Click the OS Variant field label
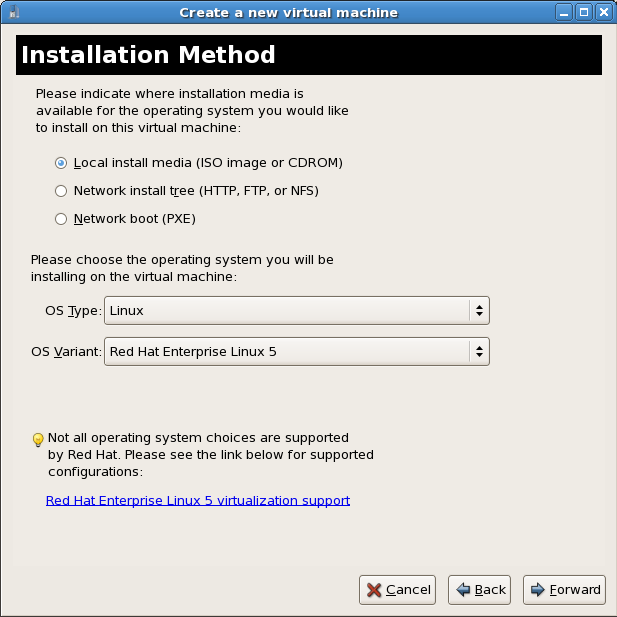The width and height of the screenshot is (617, 617). [x=67, y=352]
